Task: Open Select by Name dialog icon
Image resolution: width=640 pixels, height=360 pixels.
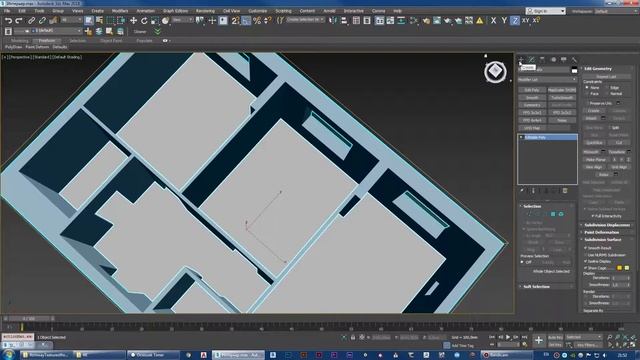Action: pyautogui.click(x=99, y=20)
